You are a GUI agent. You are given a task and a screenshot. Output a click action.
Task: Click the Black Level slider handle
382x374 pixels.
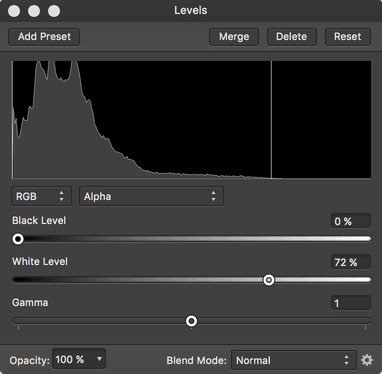(x=18, y=239)
